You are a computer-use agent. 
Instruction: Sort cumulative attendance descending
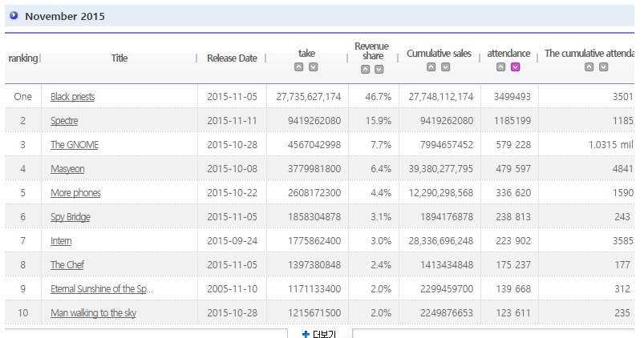(x=603, y=67)
